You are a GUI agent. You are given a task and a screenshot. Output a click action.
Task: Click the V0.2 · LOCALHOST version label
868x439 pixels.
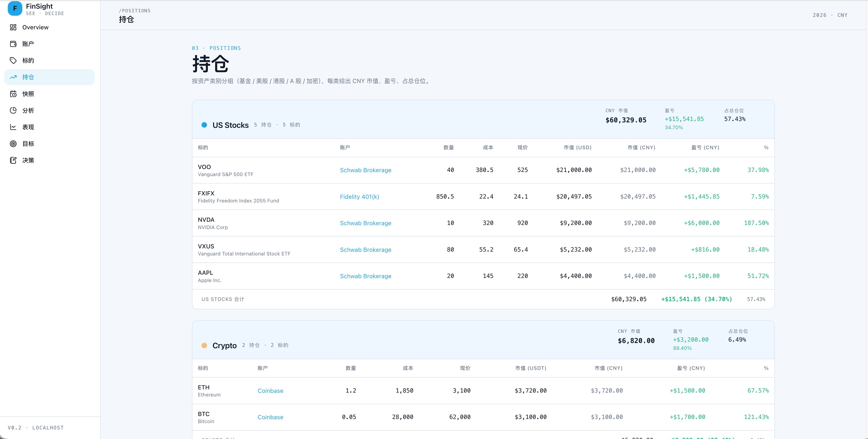click(36, 428)
